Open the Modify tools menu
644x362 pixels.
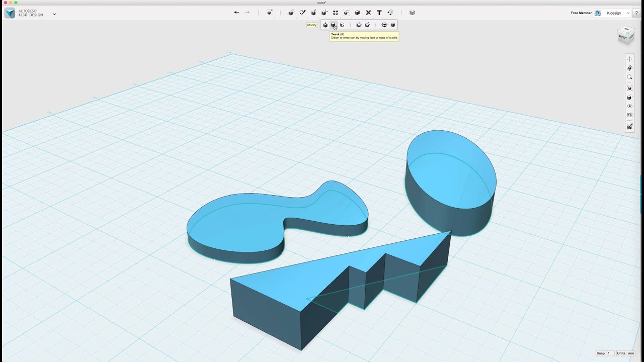click(x=325, y=13)
